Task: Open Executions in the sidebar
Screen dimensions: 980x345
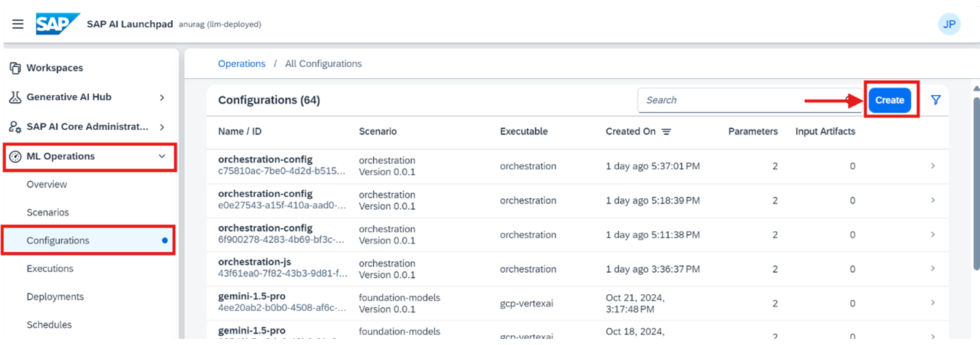Action: [50, 269]
